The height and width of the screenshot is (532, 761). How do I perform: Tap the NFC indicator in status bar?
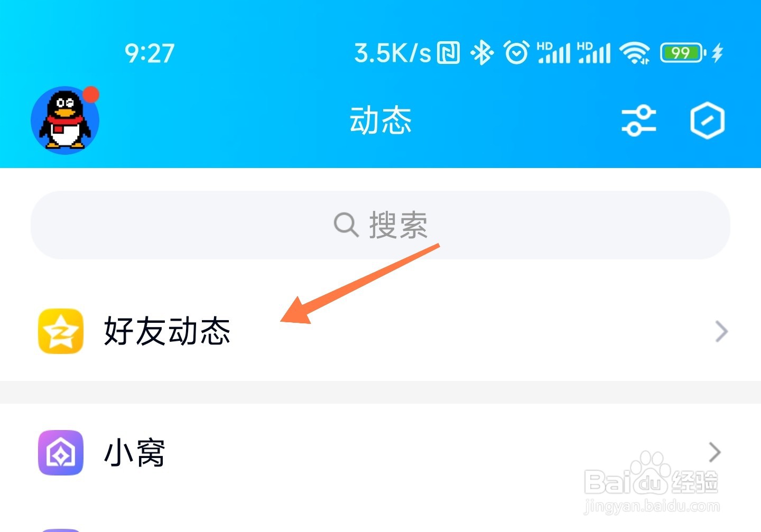tap(449, 53)
